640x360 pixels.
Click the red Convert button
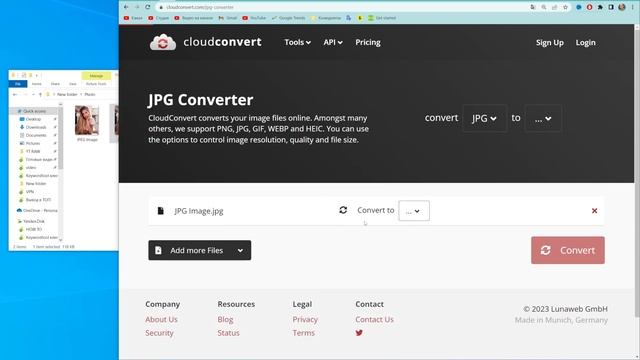click(568, 250)
